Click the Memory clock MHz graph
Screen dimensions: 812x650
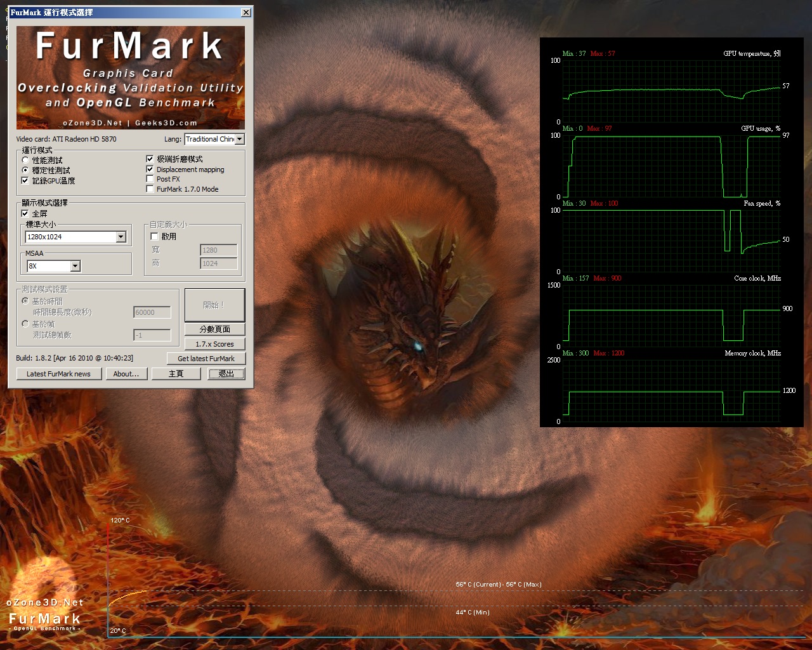672,391
